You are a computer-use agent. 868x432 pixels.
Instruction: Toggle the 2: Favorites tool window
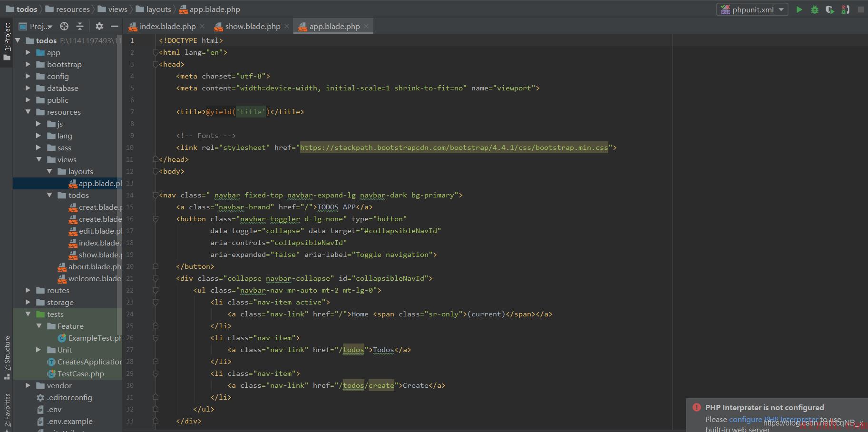click(x=7, y=411)
